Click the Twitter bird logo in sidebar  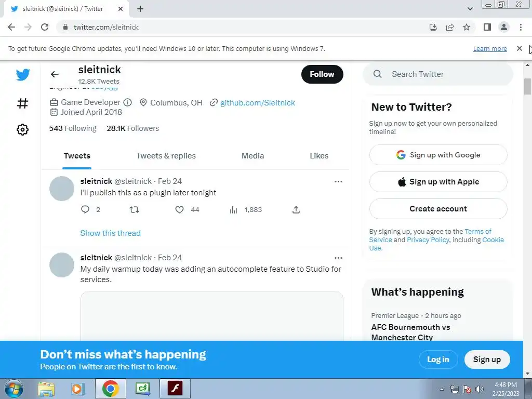pos(23,74)
